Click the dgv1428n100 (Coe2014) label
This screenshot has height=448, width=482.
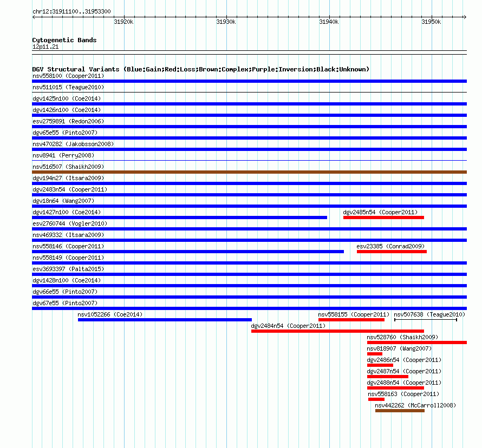coord(67,280)
